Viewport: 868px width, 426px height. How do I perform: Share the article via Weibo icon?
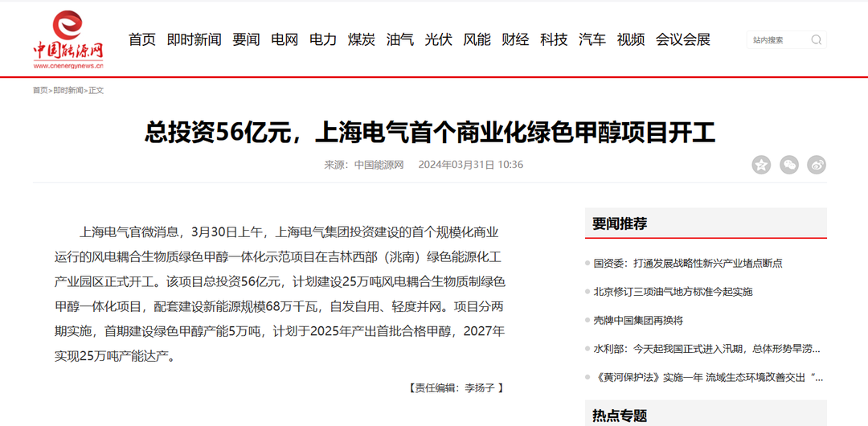817,165
